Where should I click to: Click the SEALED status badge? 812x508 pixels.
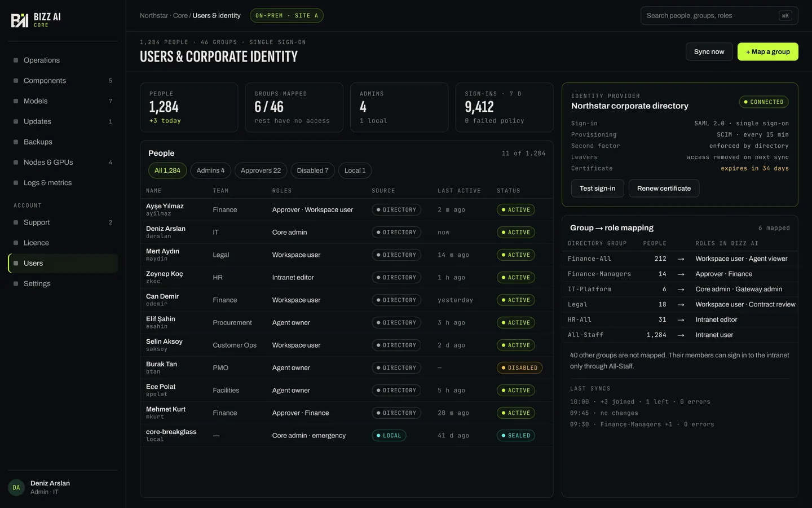pyautogui.click(x=515, y=436)
